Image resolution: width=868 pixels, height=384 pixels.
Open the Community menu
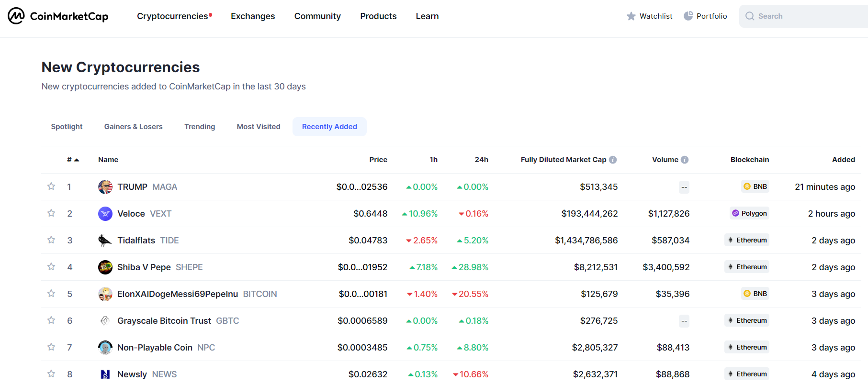click(x=317, y=16)
